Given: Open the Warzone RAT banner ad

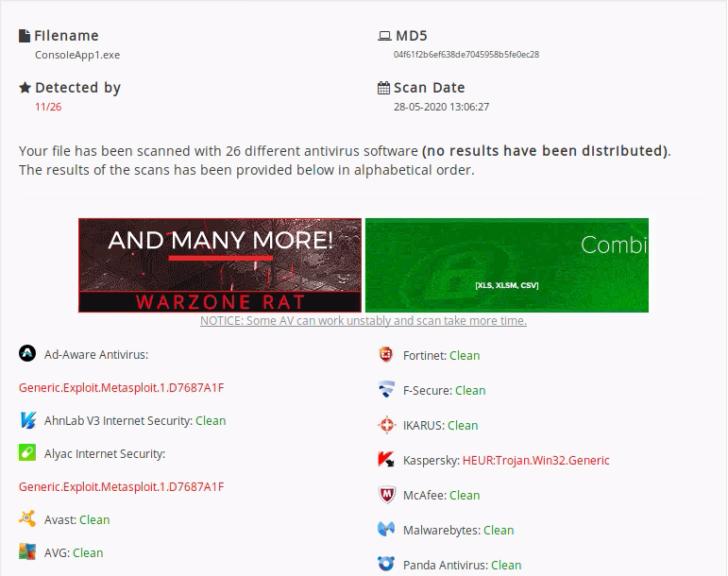Looking at the screenshot, I should pyautogui.click(x=220, y=265).
